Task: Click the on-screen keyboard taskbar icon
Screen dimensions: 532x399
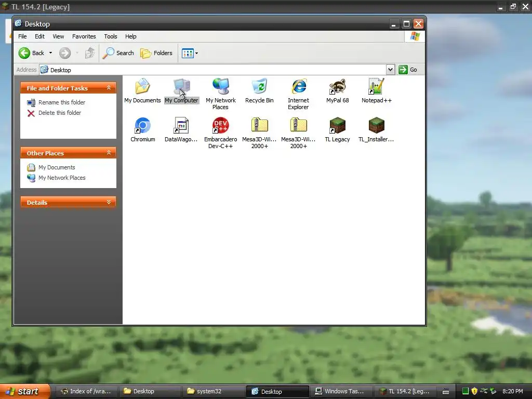Action: (446, 392)
